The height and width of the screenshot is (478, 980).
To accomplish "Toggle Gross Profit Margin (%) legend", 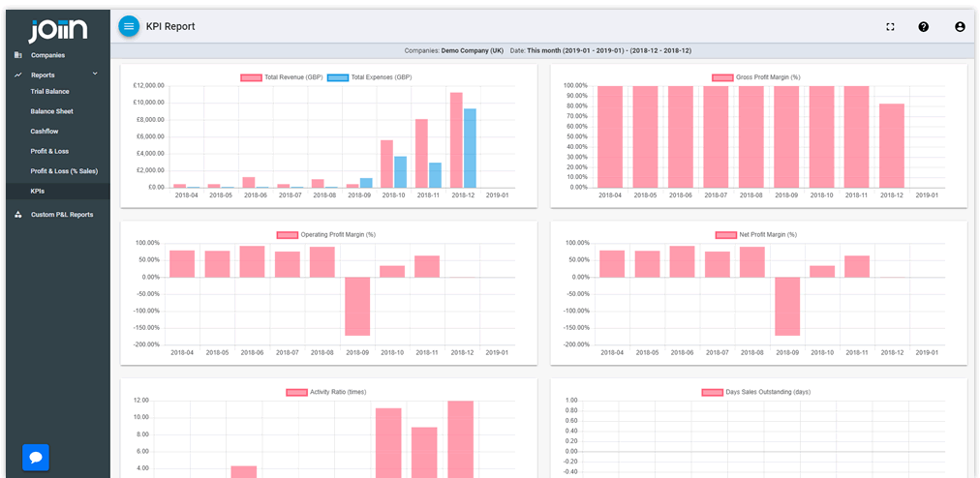I will pyautogui.click(x=756, y=77).
